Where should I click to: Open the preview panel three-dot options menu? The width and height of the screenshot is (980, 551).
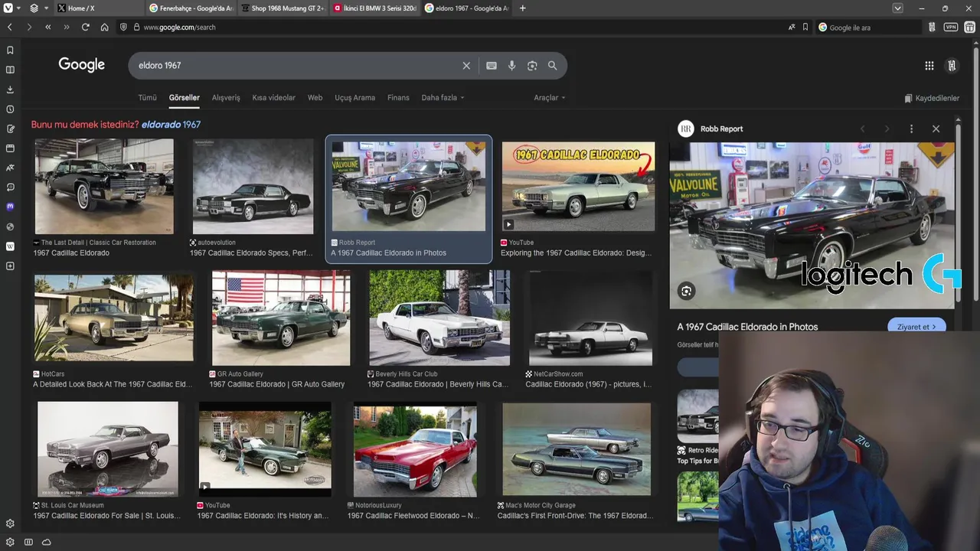[x=911, y=129]
